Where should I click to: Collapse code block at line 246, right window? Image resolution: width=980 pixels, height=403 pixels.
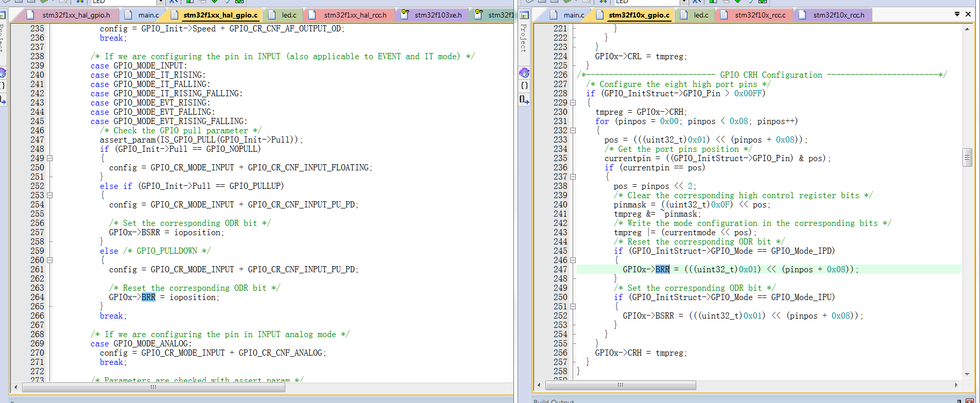pyautogui.click(x=573, y=260)
